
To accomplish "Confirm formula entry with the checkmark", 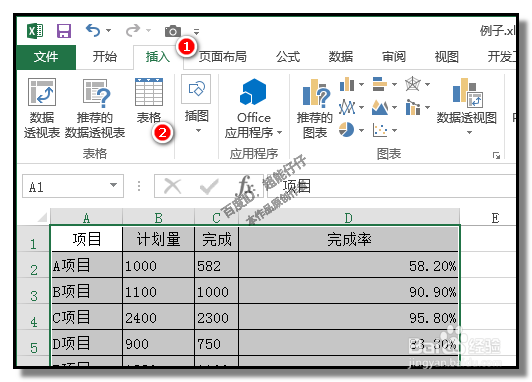I will 209,186.
